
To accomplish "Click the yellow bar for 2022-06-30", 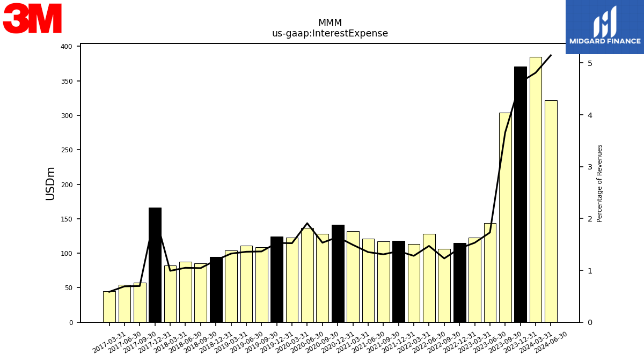I will (429, 278).
